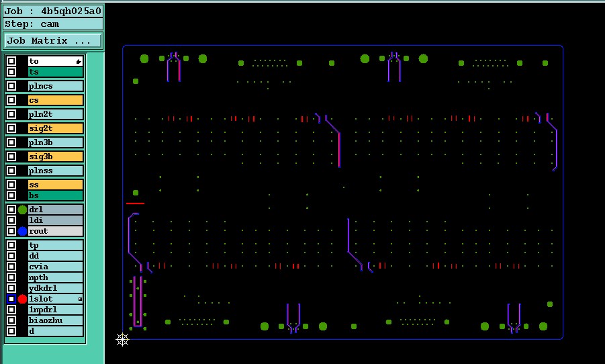Select layer name 'sig3b'

55,156
